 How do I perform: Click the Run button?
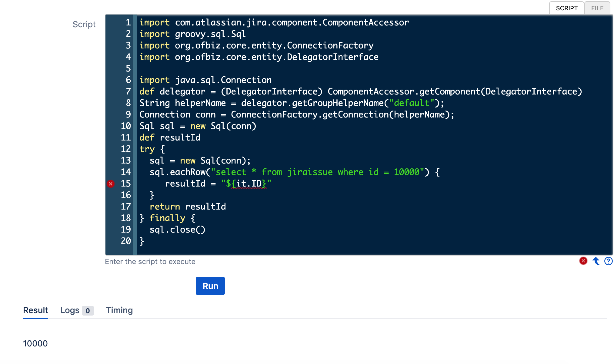pos(210,286)
